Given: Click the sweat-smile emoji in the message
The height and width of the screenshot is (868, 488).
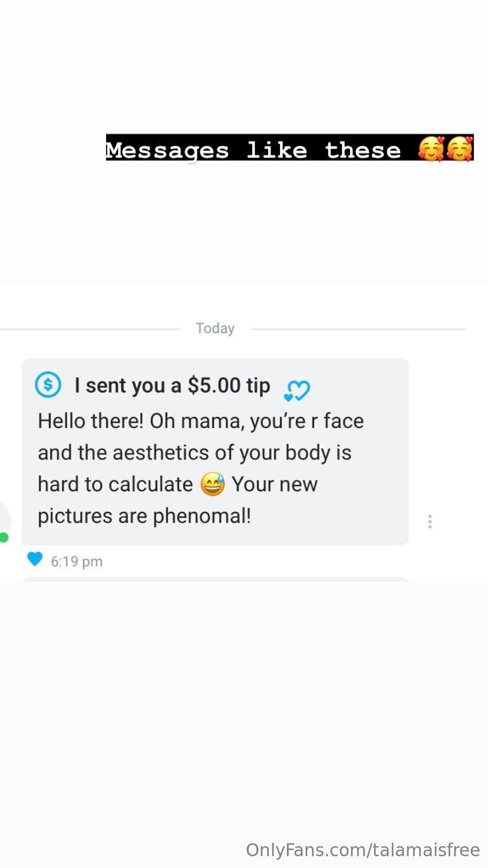Looking at the screenshot, I should [x=213, y=485].
